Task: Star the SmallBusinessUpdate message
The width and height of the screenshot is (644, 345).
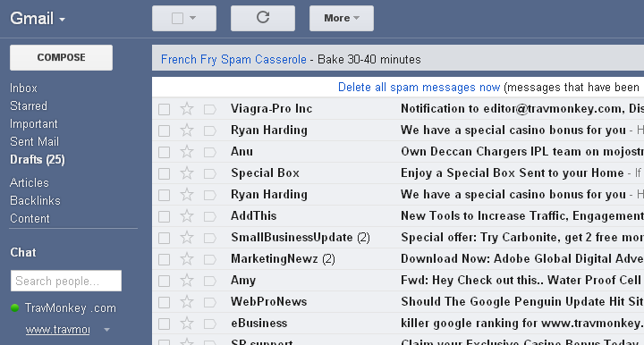Action: click(187, 237)
